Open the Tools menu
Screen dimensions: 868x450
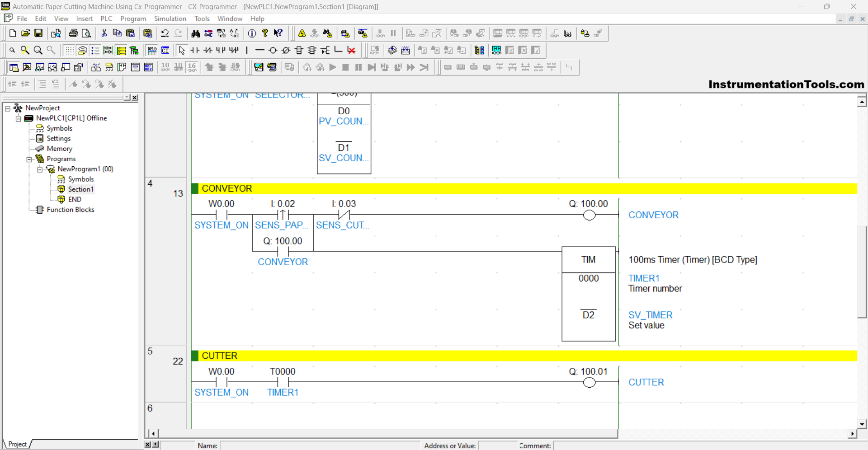[202, 19]
